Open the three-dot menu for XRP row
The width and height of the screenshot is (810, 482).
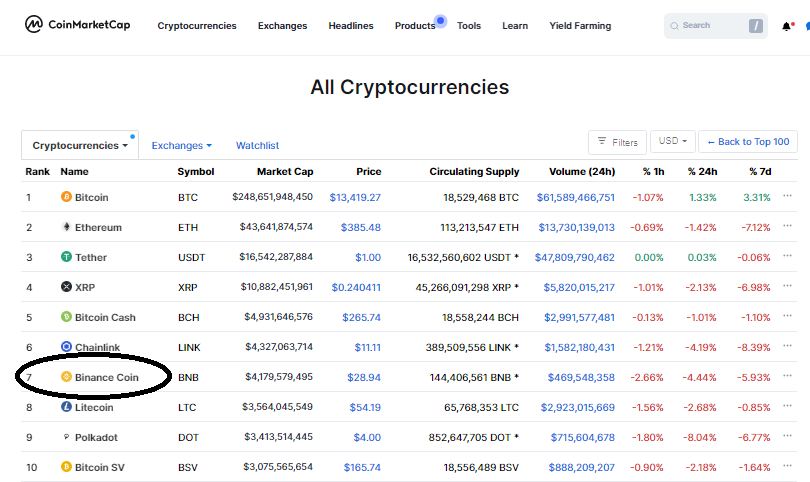[787, 286]
